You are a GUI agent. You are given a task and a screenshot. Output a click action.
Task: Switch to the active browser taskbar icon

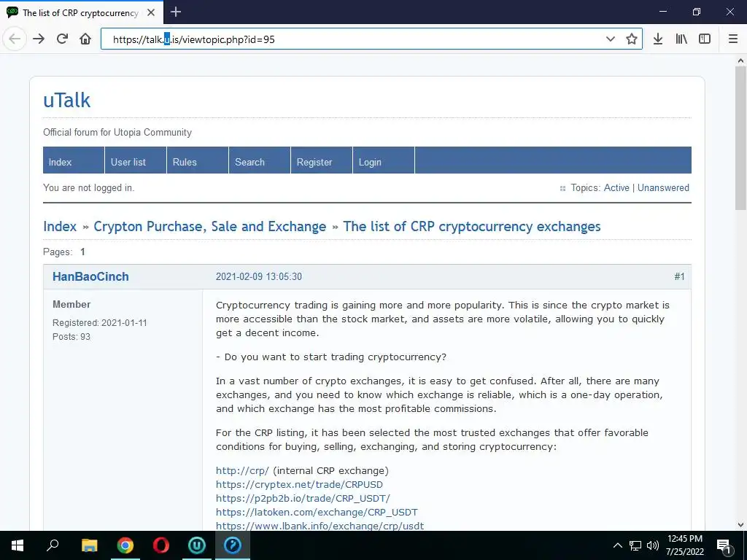coord(233,545)
